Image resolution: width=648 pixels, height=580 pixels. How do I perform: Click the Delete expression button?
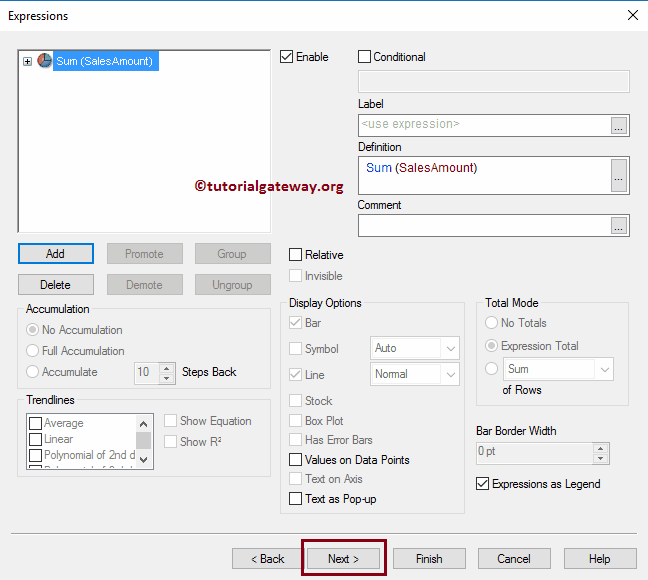pos(55,285)
